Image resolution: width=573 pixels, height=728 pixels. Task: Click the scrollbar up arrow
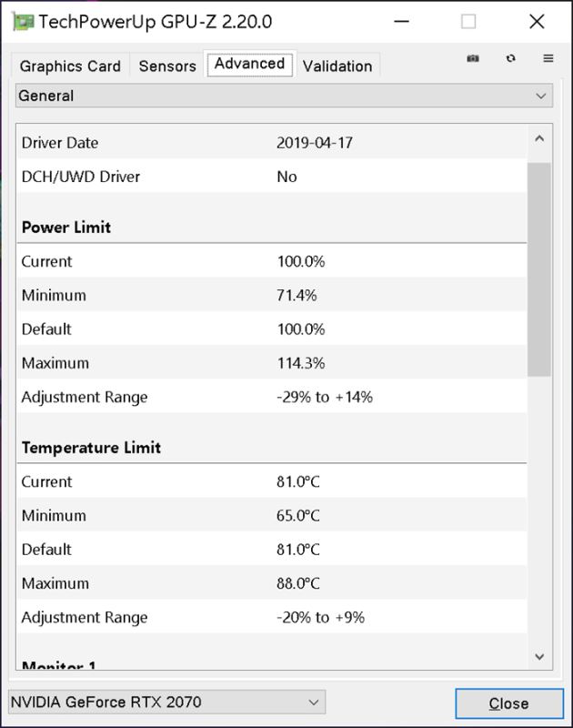point(539,139)
